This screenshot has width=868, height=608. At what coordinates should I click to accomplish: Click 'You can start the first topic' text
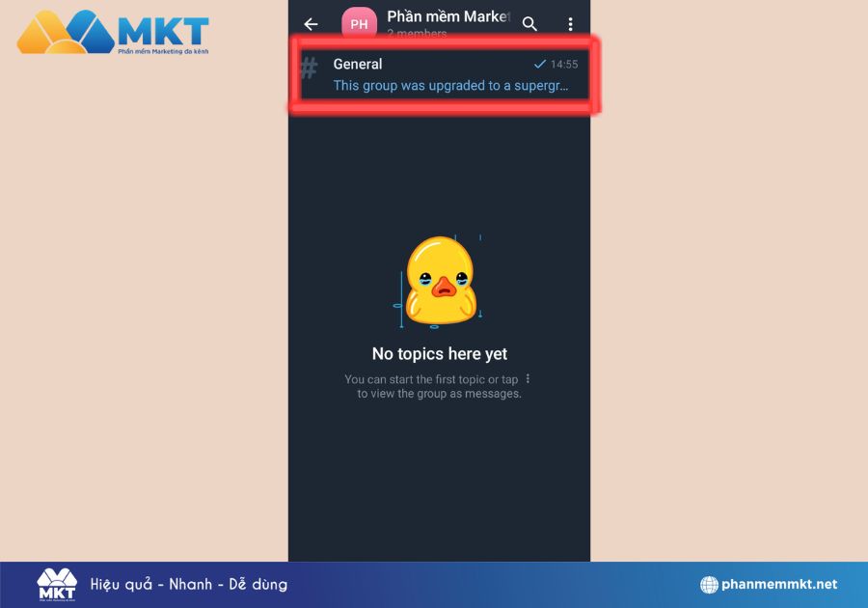pos(431,380)
